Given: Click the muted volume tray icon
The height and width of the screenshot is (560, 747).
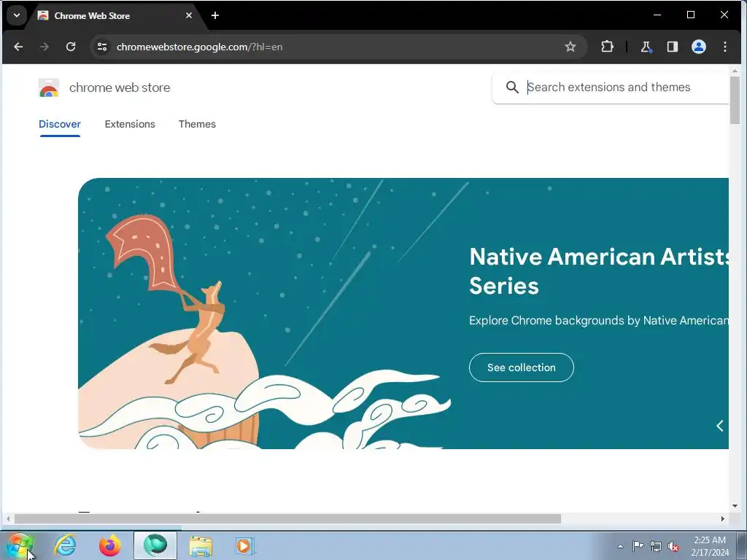Looking at the screenshot, I should (673, 546).
